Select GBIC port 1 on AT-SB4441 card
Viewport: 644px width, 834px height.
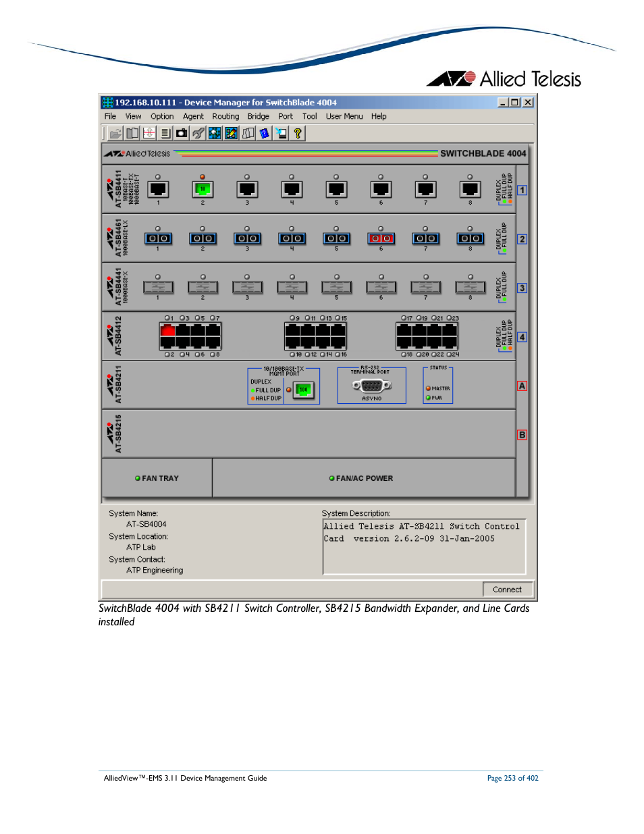pos(158,287)
